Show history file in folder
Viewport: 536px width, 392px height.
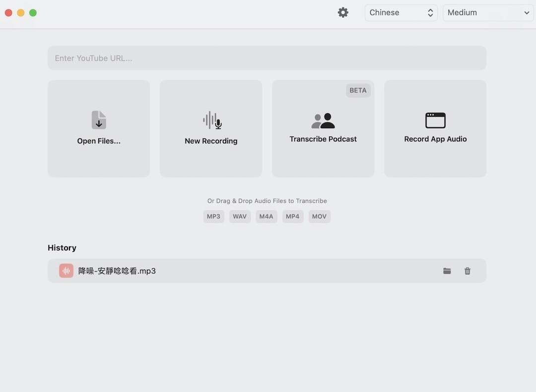pyautogui.click(x=447, y=271)
